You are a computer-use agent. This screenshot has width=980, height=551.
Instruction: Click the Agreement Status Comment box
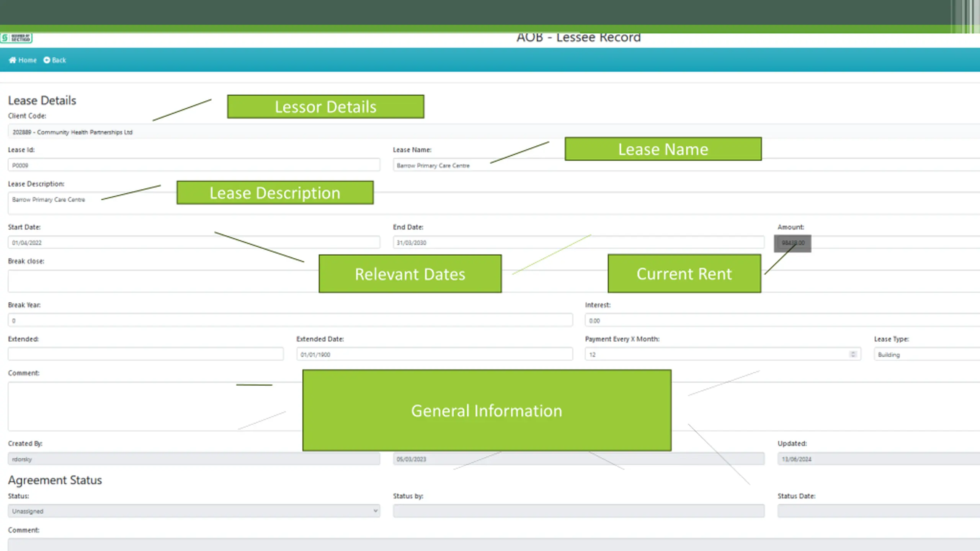494,545
